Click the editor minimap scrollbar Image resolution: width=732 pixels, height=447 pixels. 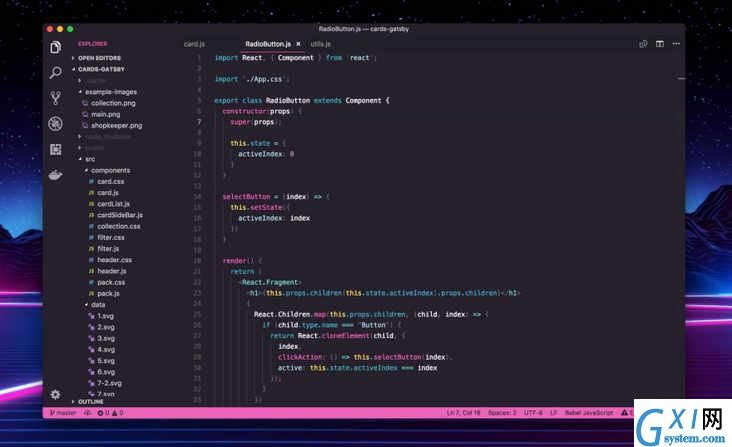681,78
